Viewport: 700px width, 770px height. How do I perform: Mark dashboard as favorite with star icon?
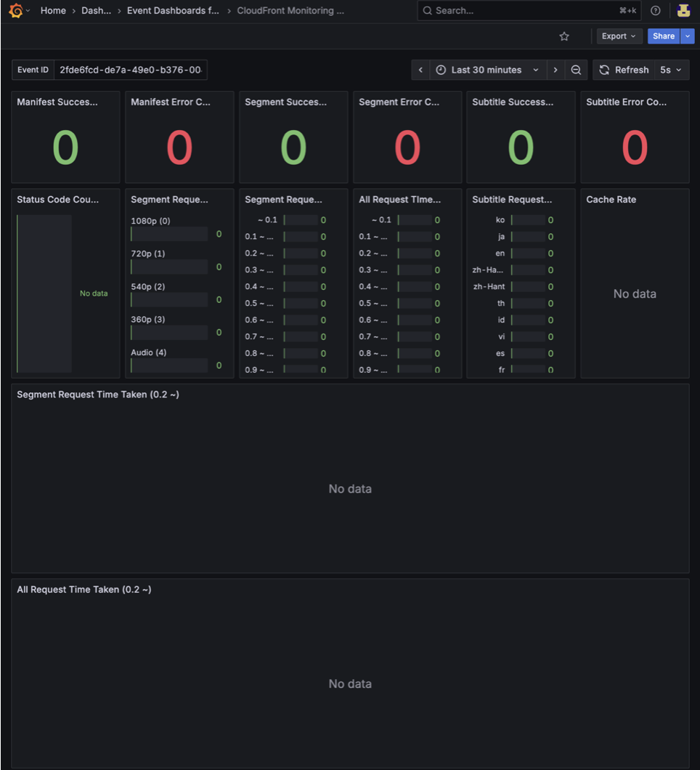564,36
